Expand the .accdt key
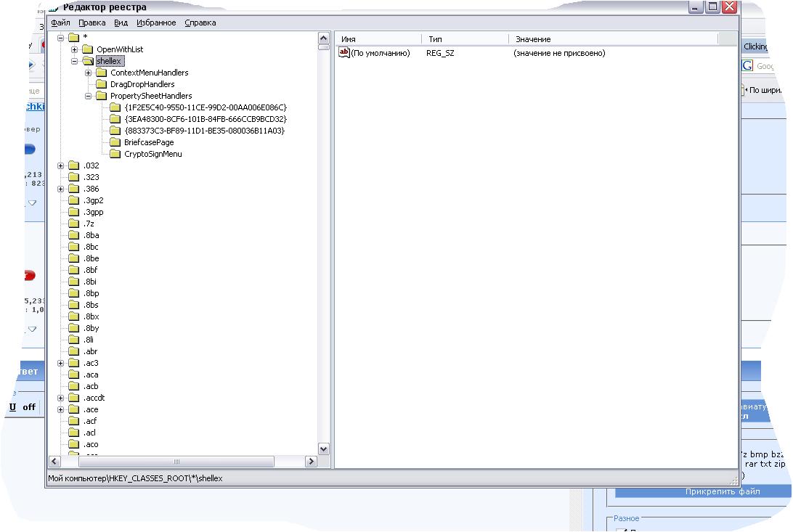The width and height of the screenshot is (793, 532). [61, 398]
